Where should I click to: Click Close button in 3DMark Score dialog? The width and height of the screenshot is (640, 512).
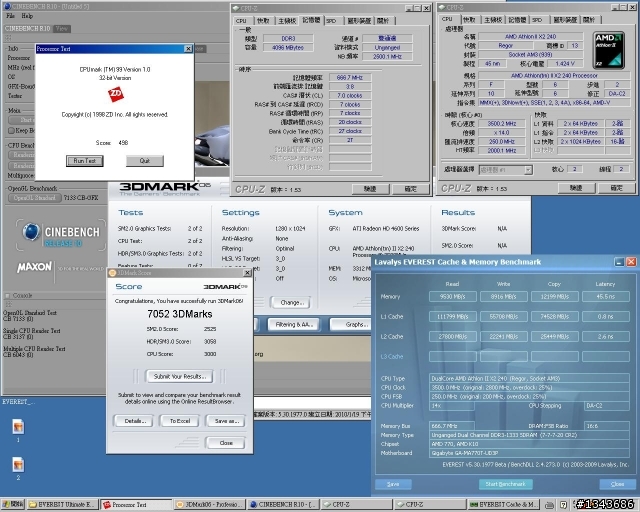pos(226,443)
